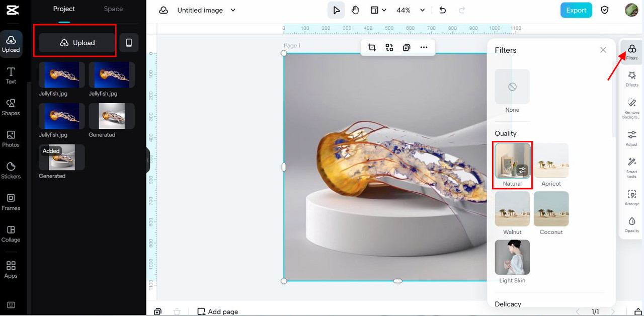Click the CapCut logo
Screen dimensions: 644x316
12,10
